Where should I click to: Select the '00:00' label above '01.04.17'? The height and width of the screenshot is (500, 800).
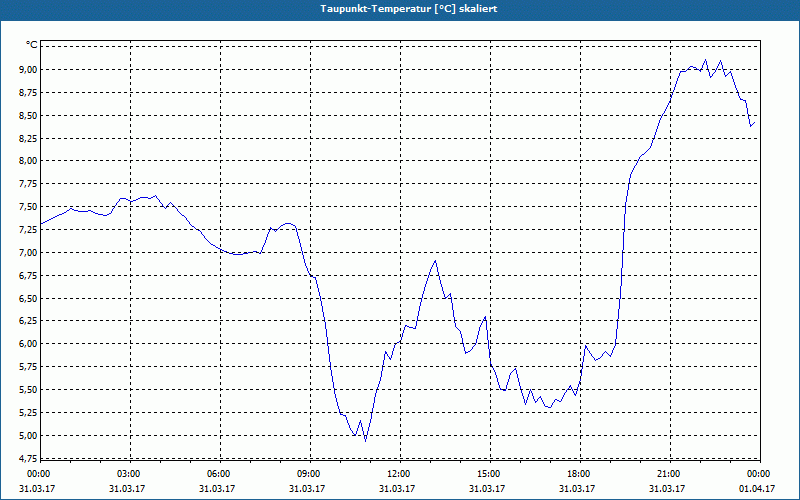pyautogui.click(x=759, y=474)
